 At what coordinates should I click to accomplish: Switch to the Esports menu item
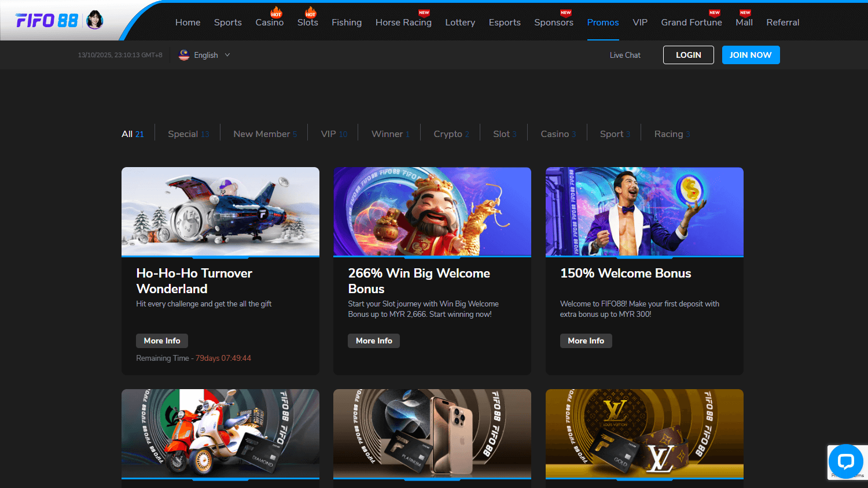coord(505,23)
